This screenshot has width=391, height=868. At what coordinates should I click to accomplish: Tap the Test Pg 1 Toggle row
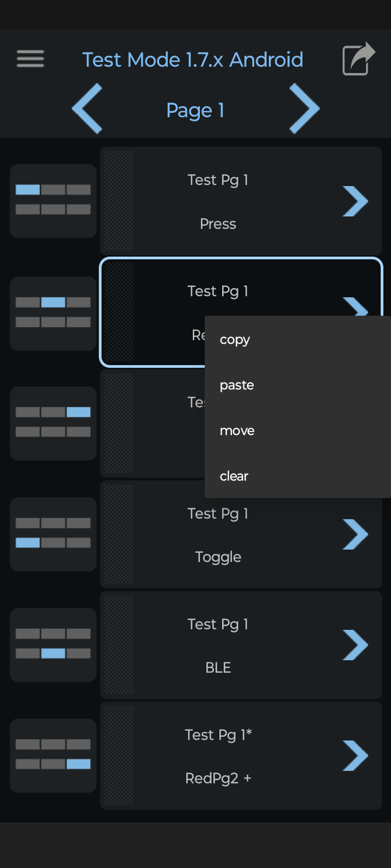[x=241, y=534]
